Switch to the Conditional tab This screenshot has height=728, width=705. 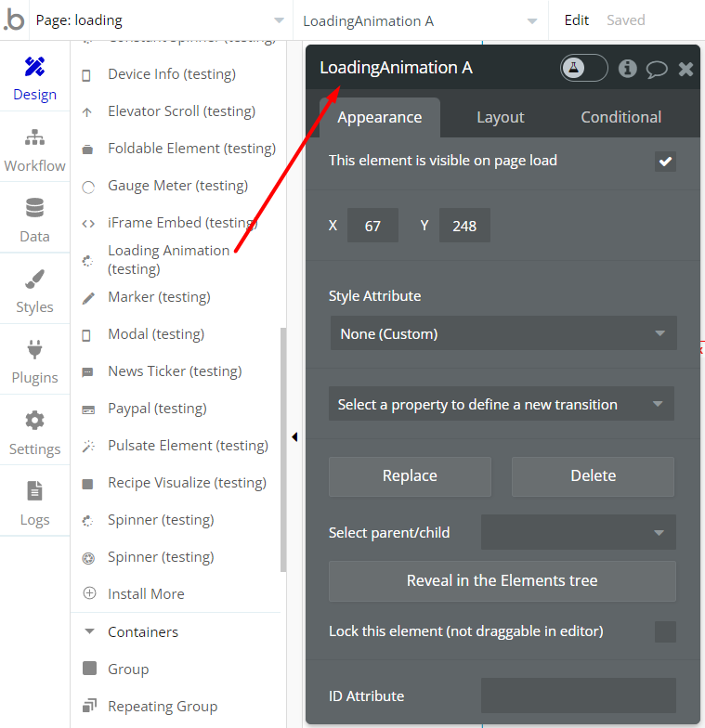click(x=620, y=117)
